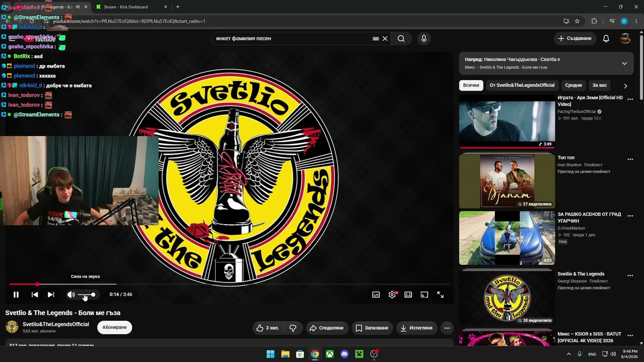The width and height of the screenshot is (644, 362).
Task: Open the Играта - Аре Земи video thumbnail
Action: 507,121
